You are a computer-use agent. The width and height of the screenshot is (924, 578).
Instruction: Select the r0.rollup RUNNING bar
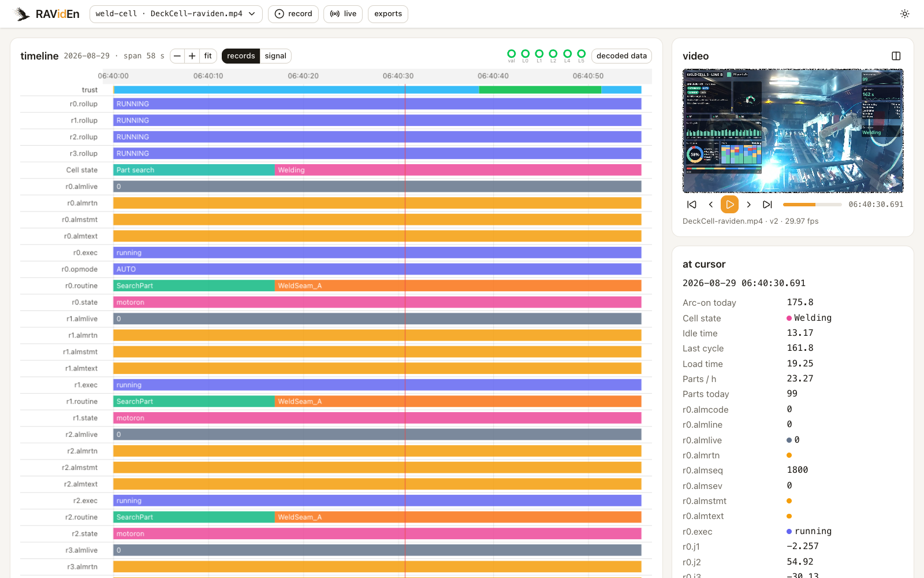coord(378,104)
